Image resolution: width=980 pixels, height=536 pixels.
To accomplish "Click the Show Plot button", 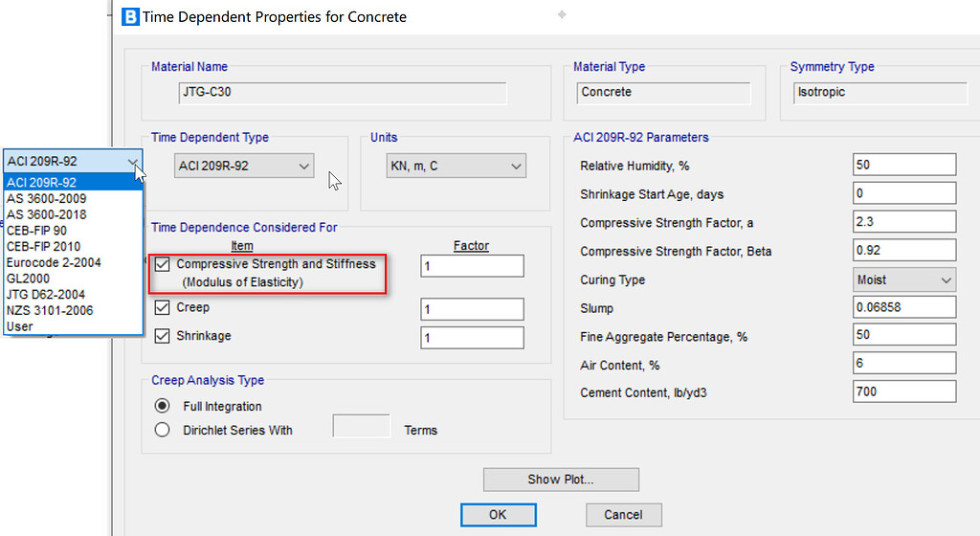I will (x=560, y=480).
